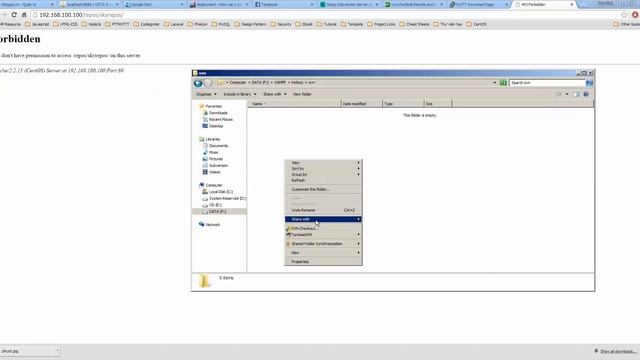Open the Security bookmark folder
Image resolution: width=640 pixels, height=360 pixels.
pos(280,24)
